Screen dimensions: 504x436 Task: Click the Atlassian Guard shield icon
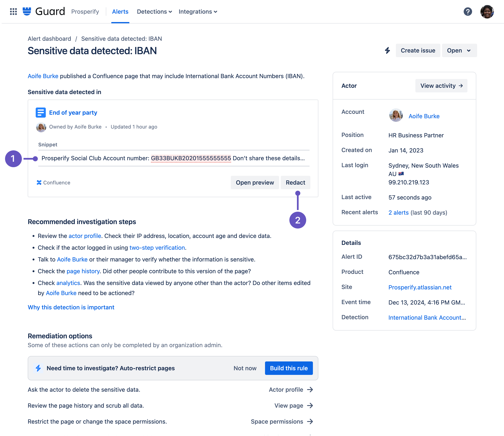[27, 11]
